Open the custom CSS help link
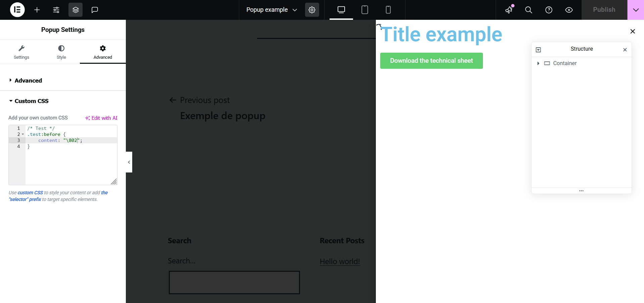The width and height of the screenshot is (644, 303). tap(30, 193)
